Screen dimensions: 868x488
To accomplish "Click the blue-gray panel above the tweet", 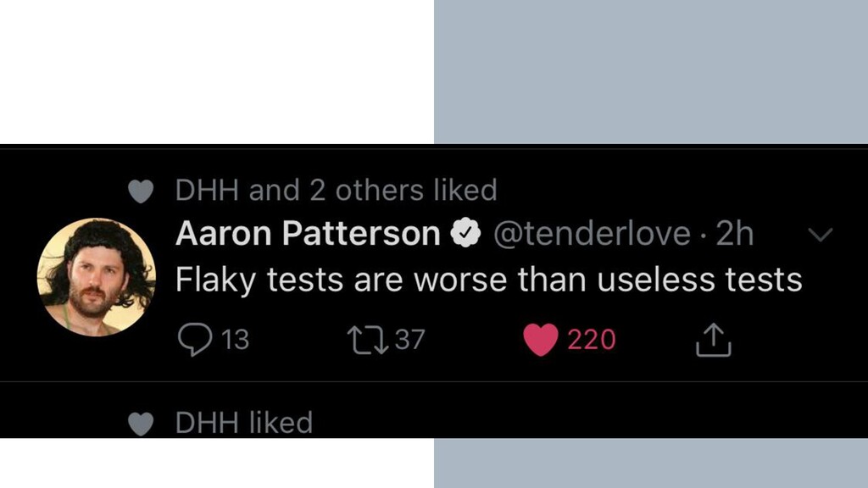I will (651, 72).
